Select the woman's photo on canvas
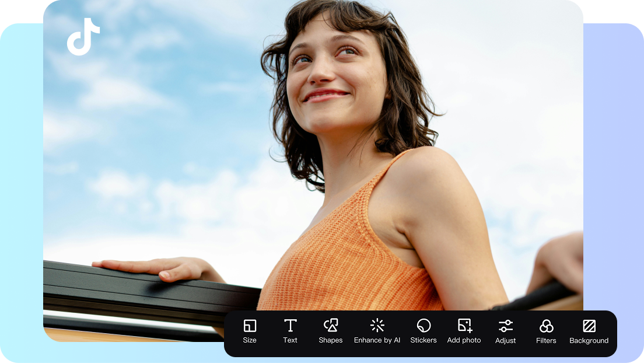Screen dimensions: 644x363 [313, 170]
